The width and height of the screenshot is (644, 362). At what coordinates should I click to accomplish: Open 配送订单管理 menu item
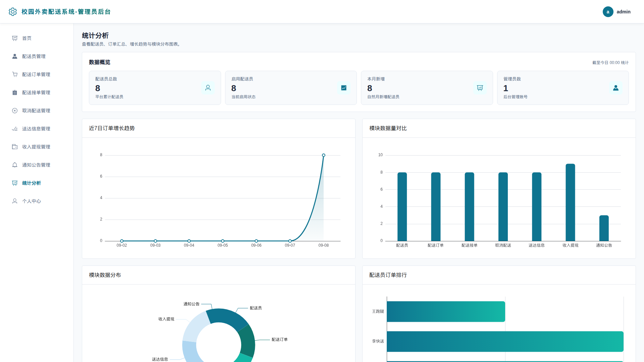click(37, 74)
